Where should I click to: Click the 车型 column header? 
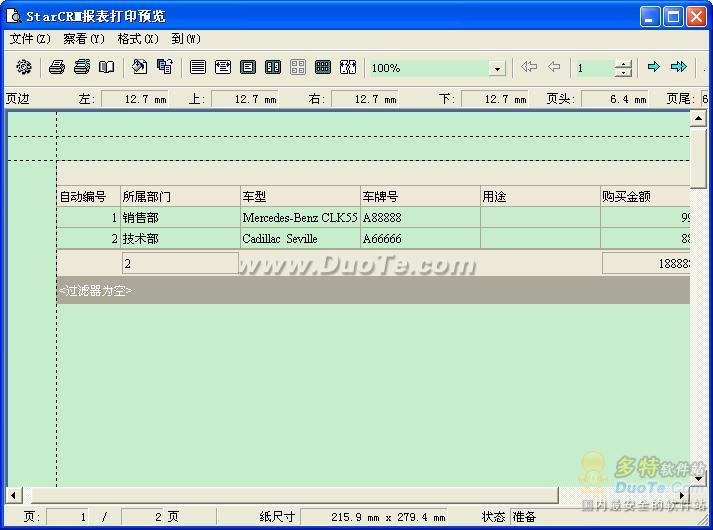(301, 196)
